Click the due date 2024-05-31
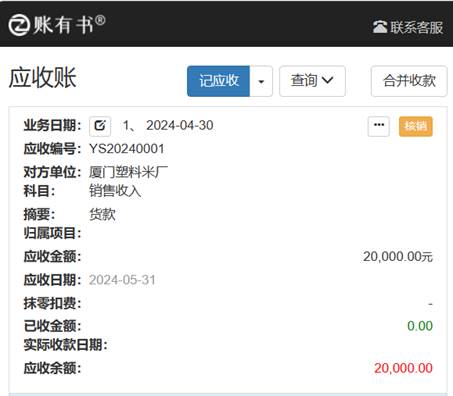Viewport: 453px width, 396px height. click(x=122, y=280)
